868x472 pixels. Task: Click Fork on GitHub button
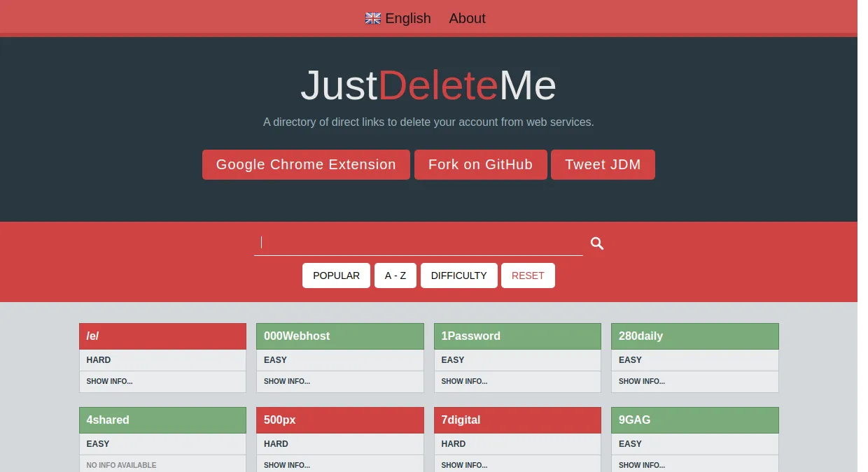point(481,164)
